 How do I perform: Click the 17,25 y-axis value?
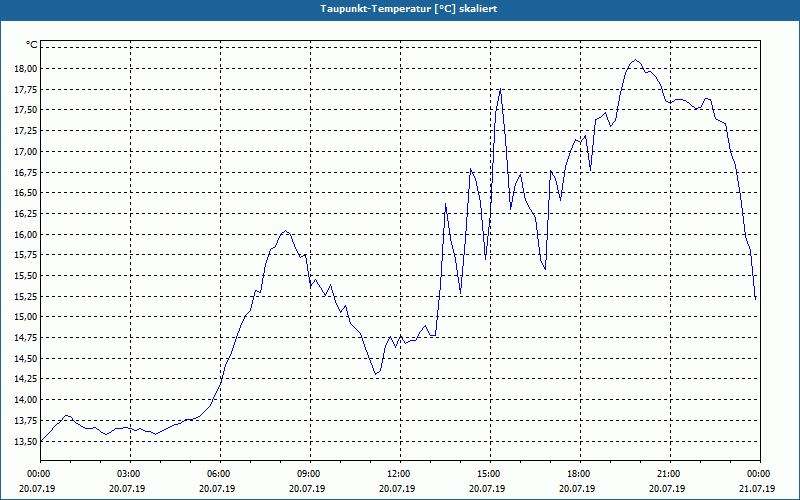[x=26, y=131]
